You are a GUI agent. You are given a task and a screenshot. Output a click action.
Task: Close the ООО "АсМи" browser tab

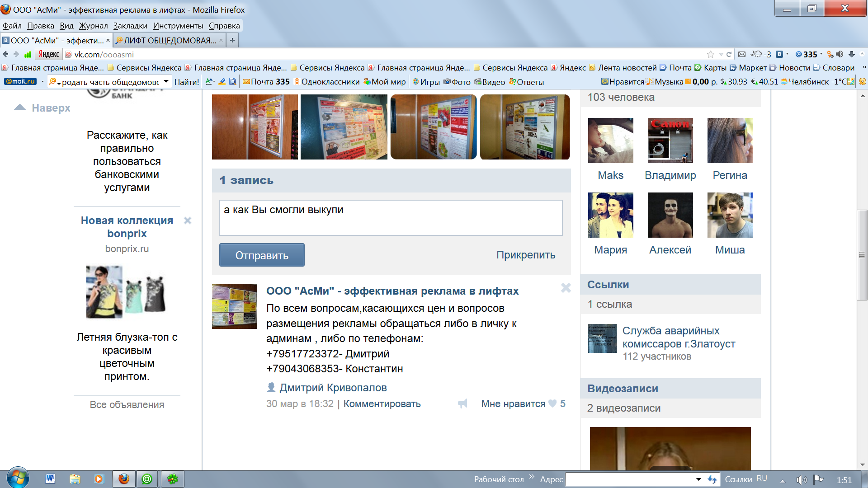point(108,40)
